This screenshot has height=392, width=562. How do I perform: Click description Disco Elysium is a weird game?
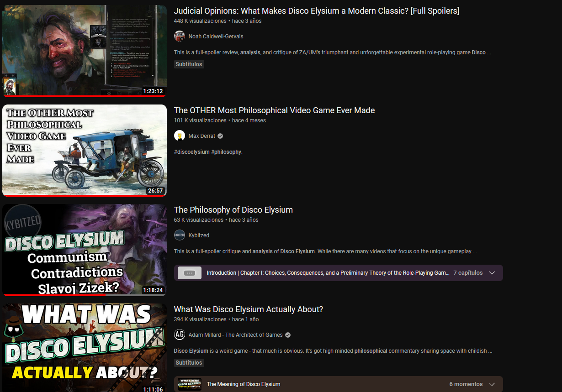click(x=333, y=351)
